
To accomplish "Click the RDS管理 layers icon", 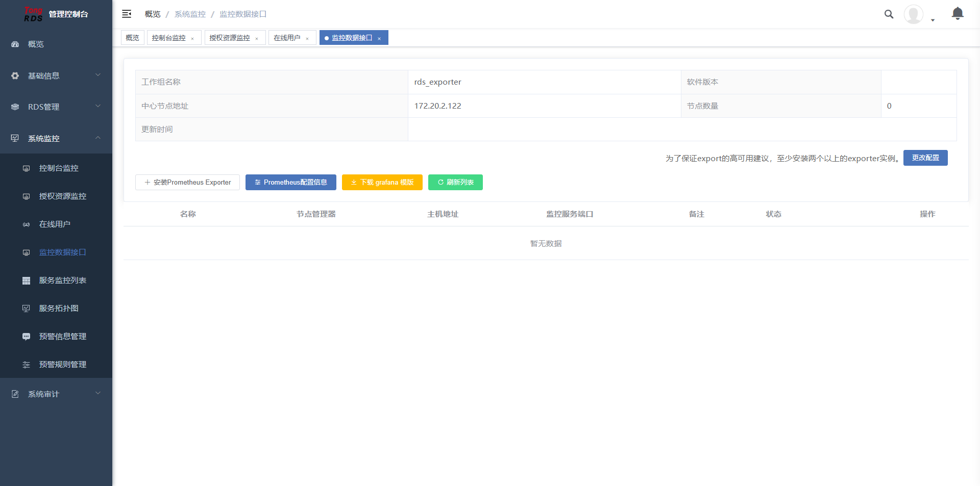I will pos(15,107).
